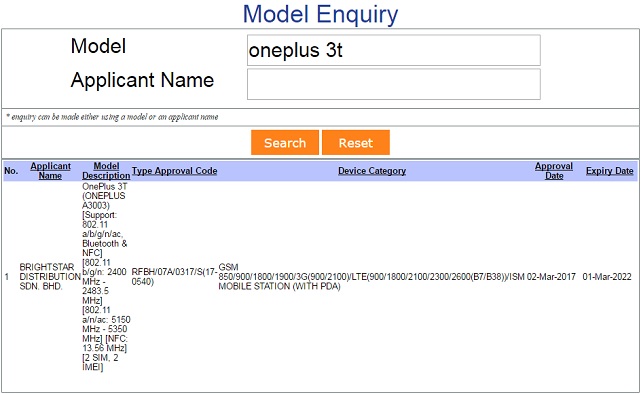Select the GSM device category cell text
Screen dimensions: 641x394
pyautogui.click(x=371, y=277)
